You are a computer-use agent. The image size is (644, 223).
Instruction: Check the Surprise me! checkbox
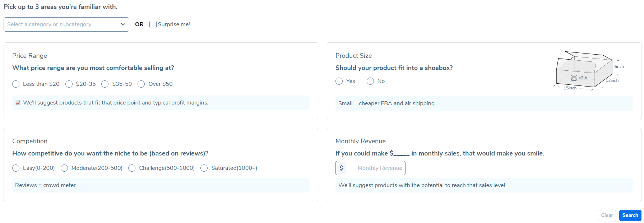coord(153,24)
